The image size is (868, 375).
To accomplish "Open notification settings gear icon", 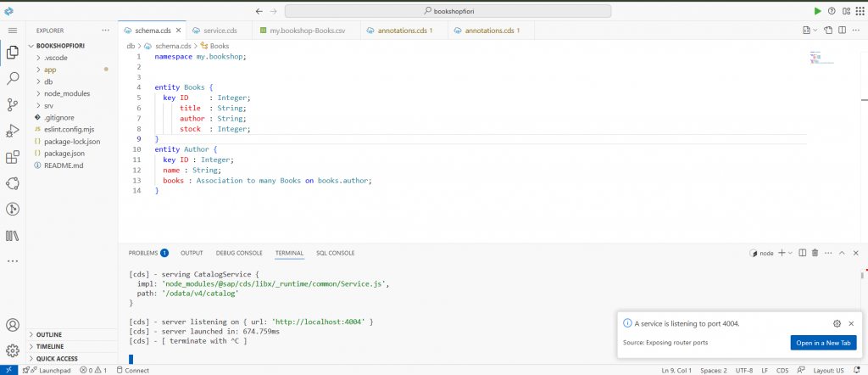I will click(837, 323).
